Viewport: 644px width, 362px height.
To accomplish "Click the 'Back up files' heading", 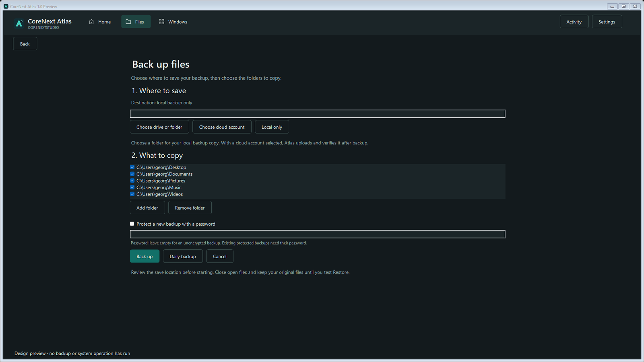I will [x=161, y=64].
